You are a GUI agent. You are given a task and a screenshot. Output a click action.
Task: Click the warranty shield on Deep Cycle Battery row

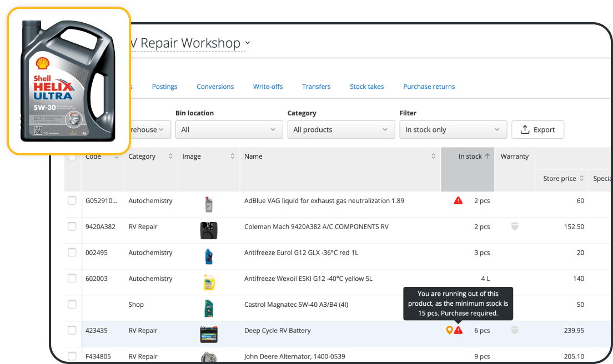[x=514, y=330]
